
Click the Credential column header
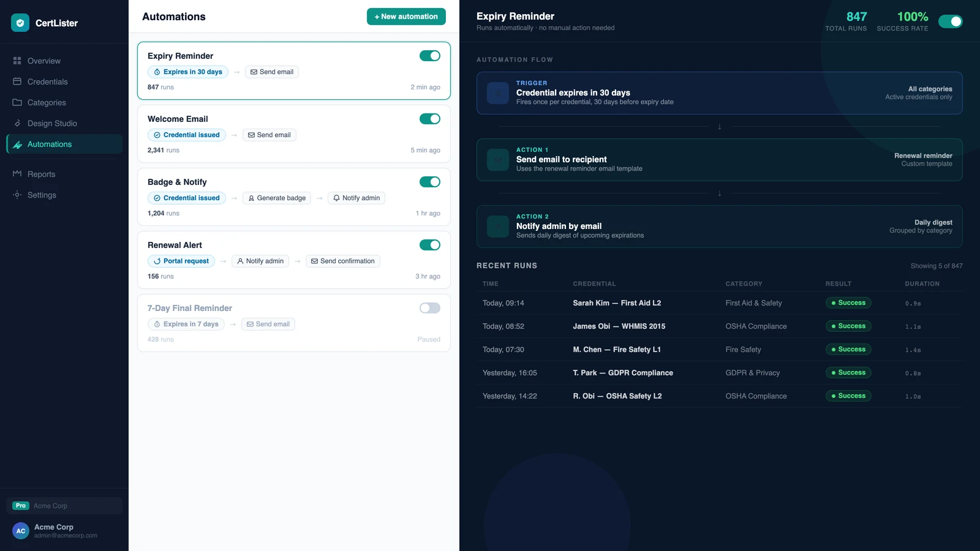[594, 284]
